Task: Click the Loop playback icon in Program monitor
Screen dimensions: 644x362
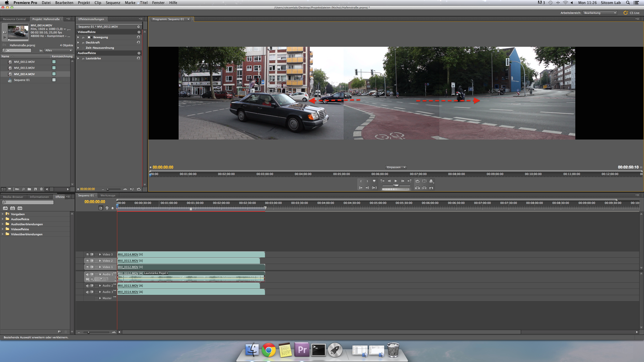Action: click(418, 181)
